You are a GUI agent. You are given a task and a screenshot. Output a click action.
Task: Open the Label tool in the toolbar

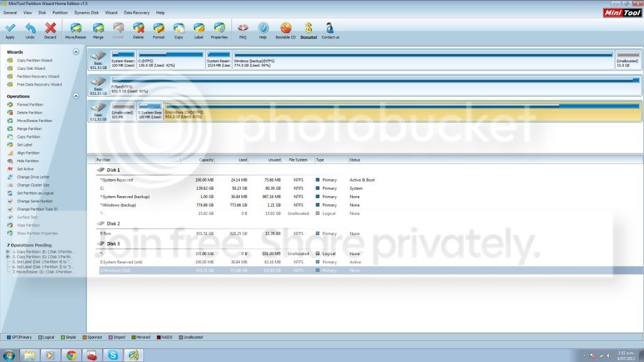pyautogui.click(x=199, y=31)
